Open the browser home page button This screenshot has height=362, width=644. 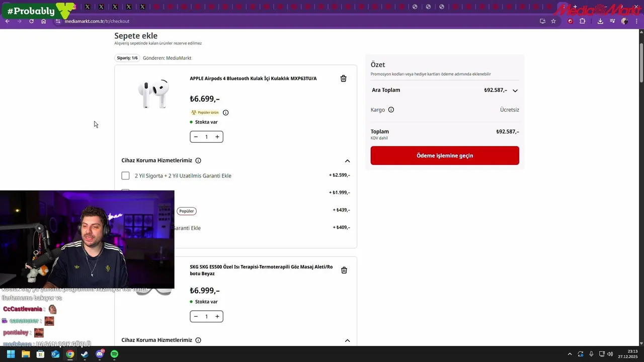(44, 21)
